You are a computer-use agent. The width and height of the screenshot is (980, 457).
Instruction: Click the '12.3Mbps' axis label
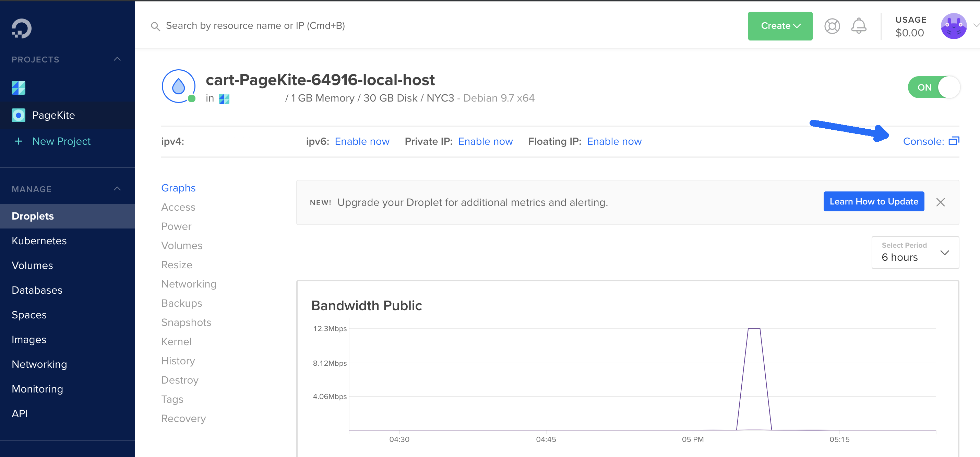(x=330, y=328)
